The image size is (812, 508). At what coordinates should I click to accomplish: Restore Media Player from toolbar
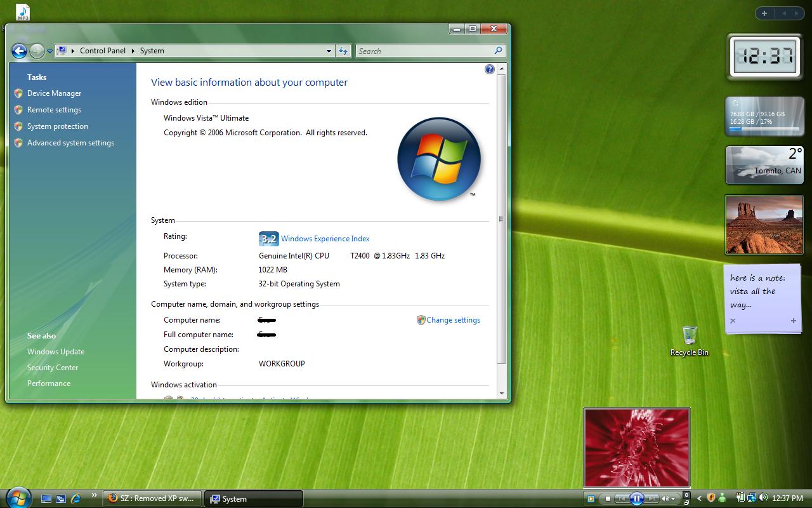coord(686,502)
